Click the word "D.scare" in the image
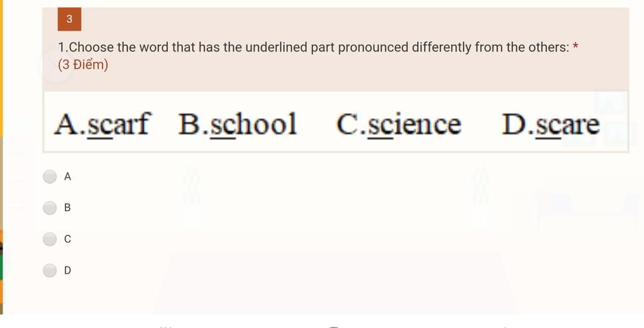 (x=551, y=124)
